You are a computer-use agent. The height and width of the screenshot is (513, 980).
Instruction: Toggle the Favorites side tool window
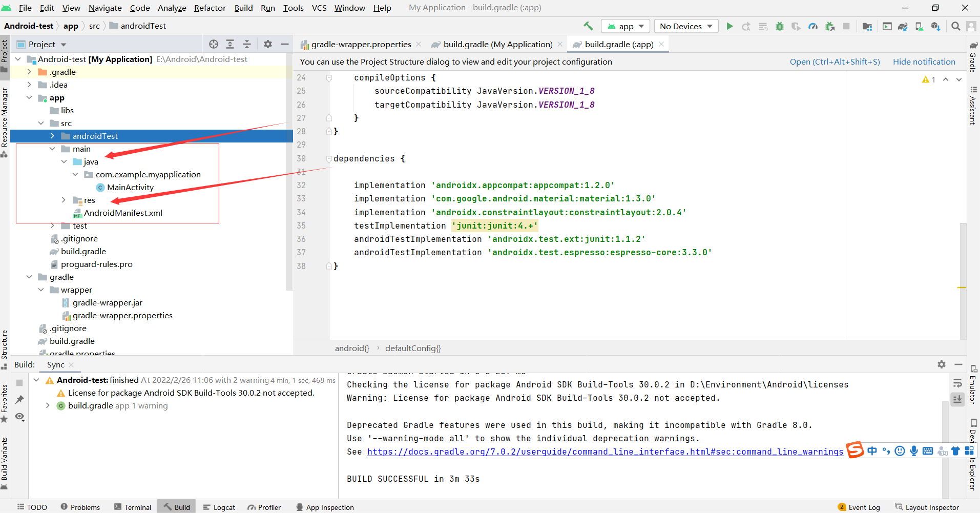(5, 403)
